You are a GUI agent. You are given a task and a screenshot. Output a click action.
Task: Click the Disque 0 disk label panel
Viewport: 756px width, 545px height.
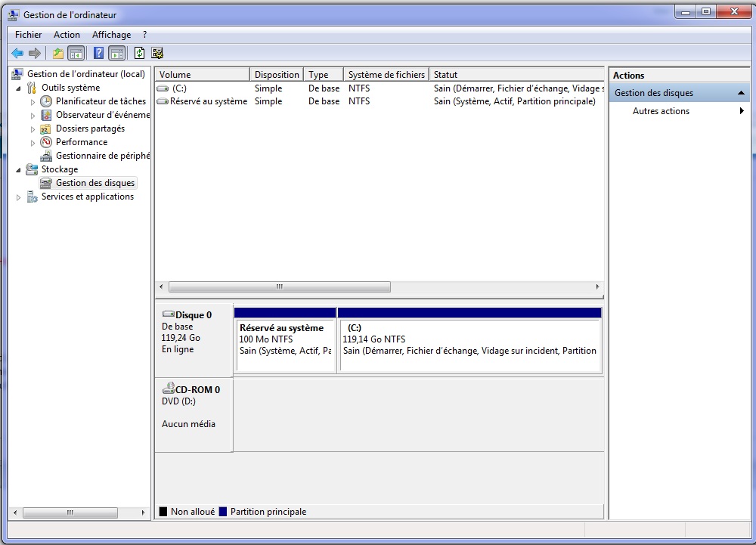[x=194, y=339]
